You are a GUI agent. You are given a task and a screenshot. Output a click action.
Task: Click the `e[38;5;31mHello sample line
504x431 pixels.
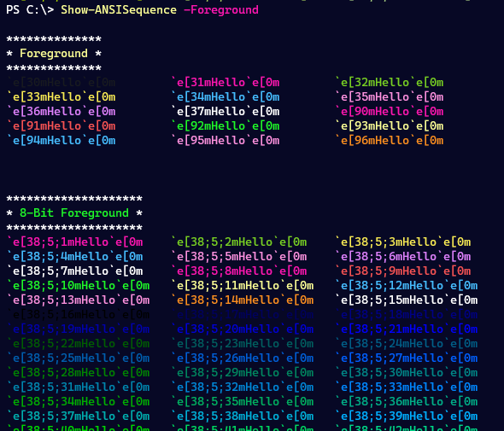pos(78,387)
